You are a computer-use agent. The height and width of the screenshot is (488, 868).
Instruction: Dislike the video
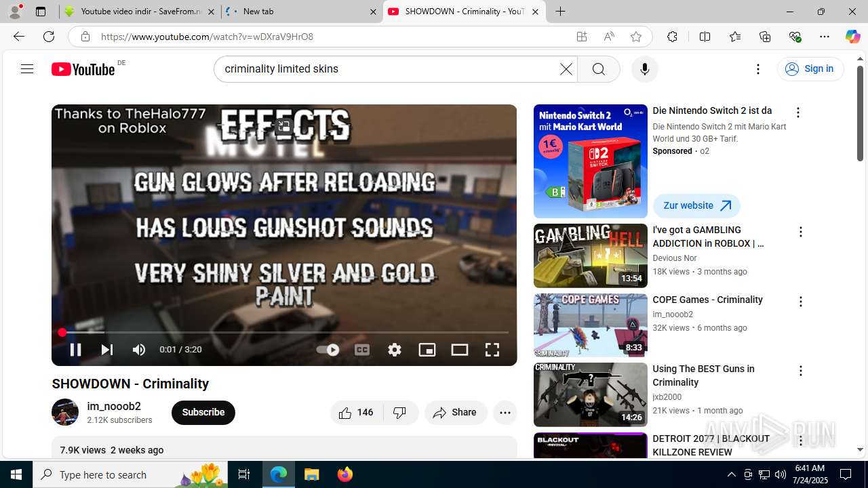(401, 412)
